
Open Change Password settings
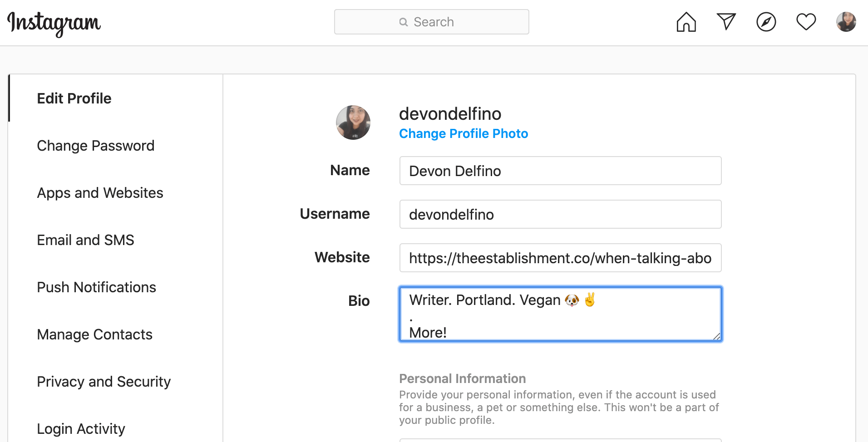96,146
